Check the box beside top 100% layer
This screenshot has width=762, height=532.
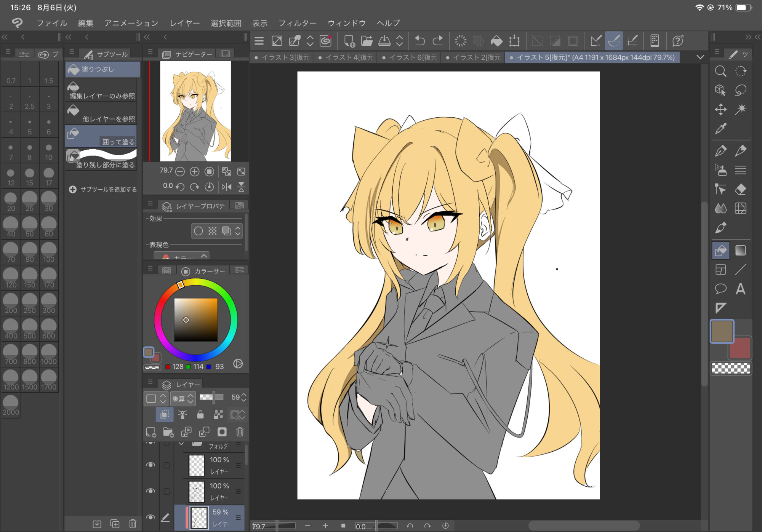tap(166, 465)
